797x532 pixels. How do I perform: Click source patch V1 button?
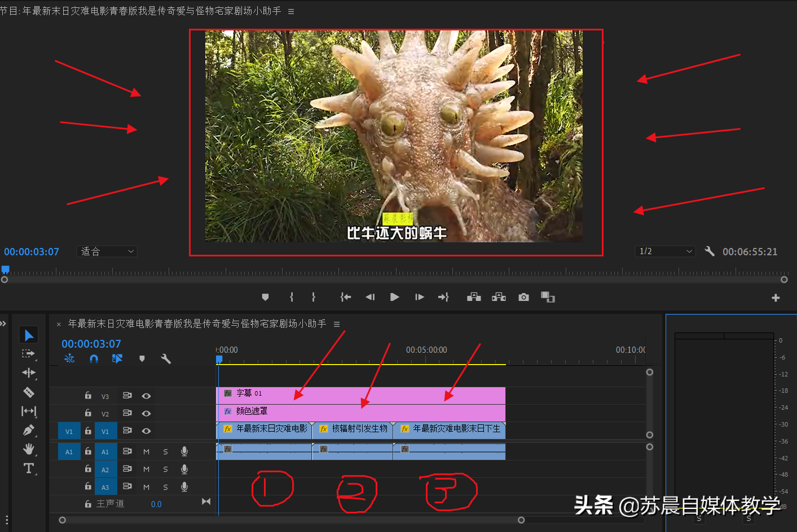click(x=69, y=431)
